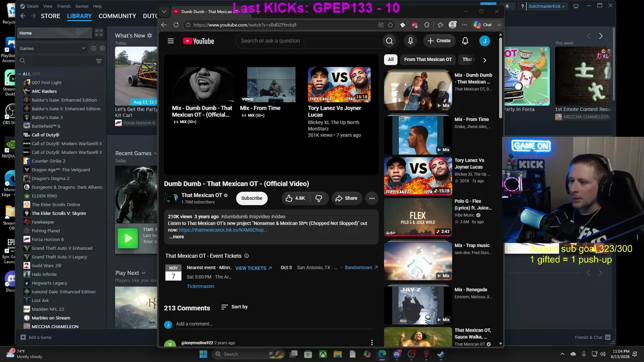Collapse the ALL games category in Steam
This screenshot has width=644, height=362.
click(20, 74)
